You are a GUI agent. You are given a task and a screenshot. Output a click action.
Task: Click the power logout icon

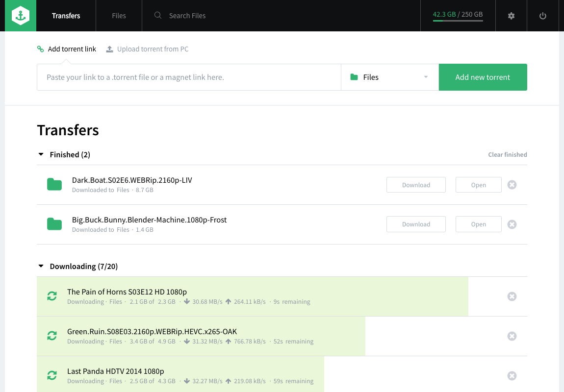[542, 16]
